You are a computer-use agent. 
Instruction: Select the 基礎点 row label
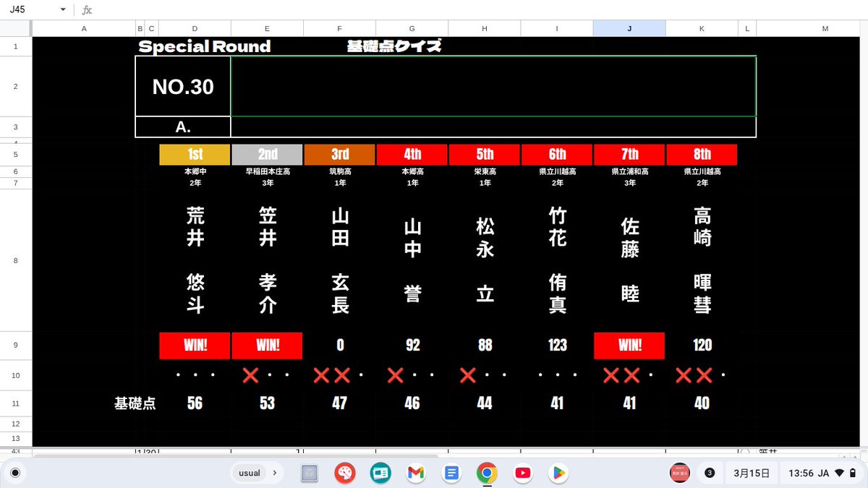point(135,403)
